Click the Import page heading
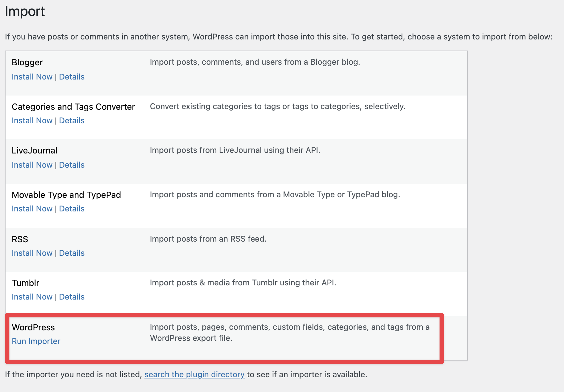564x392 pixels. pos(25,11)
